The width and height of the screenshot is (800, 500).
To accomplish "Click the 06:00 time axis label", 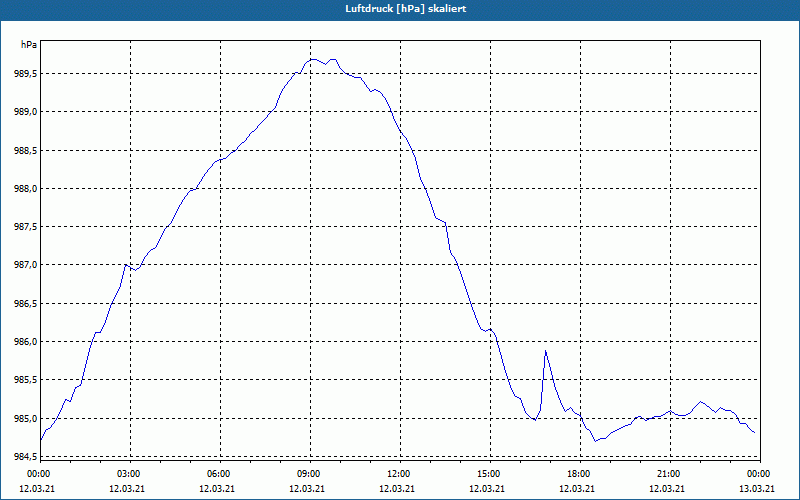I will point(217,474).
